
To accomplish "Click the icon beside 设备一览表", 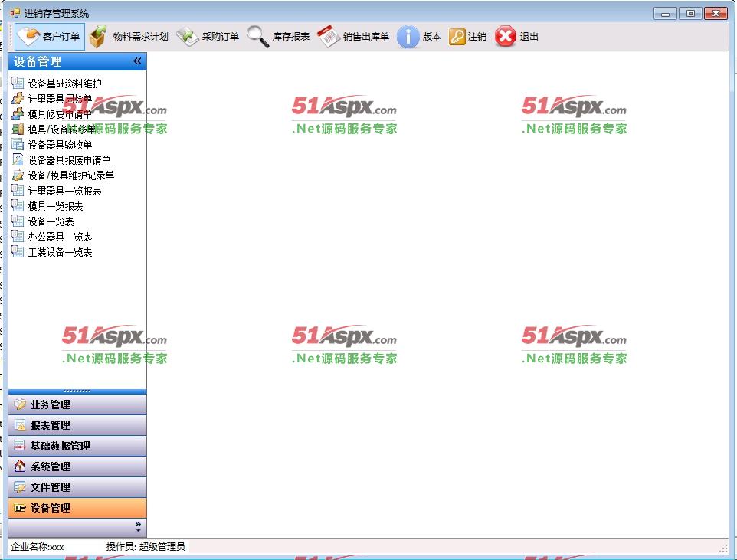I will pos(18,221).
